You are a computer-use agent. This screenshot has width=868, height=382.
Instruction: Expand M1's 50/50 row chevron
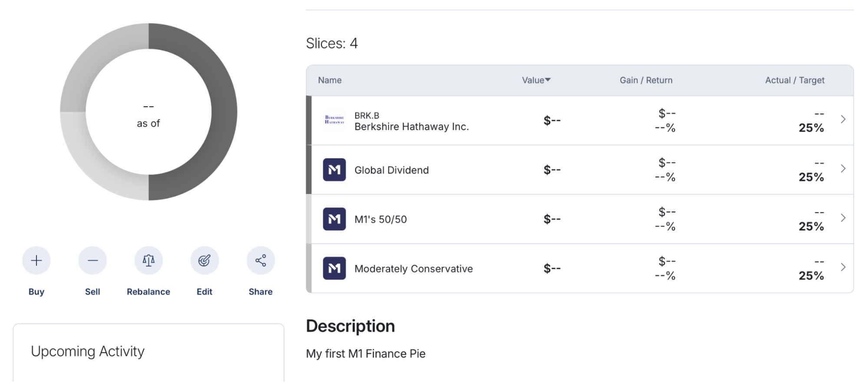(x=843, y=218)
